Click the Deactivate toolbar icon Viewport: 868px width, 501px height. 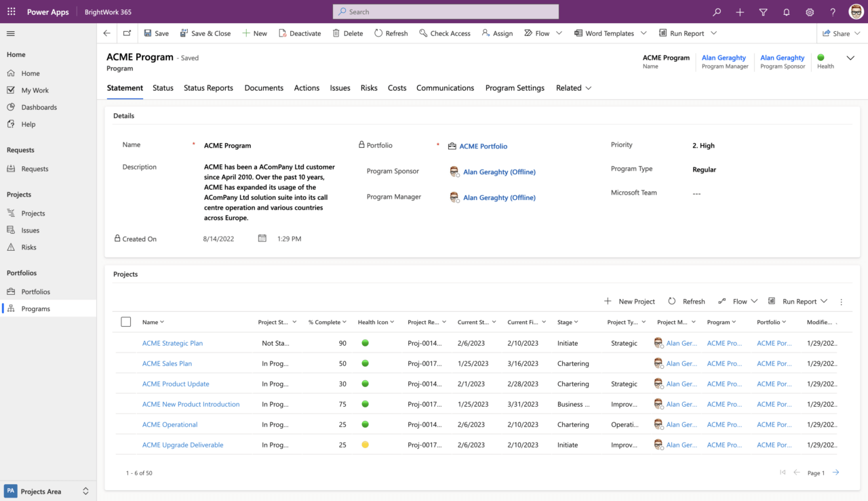point(281,33)
